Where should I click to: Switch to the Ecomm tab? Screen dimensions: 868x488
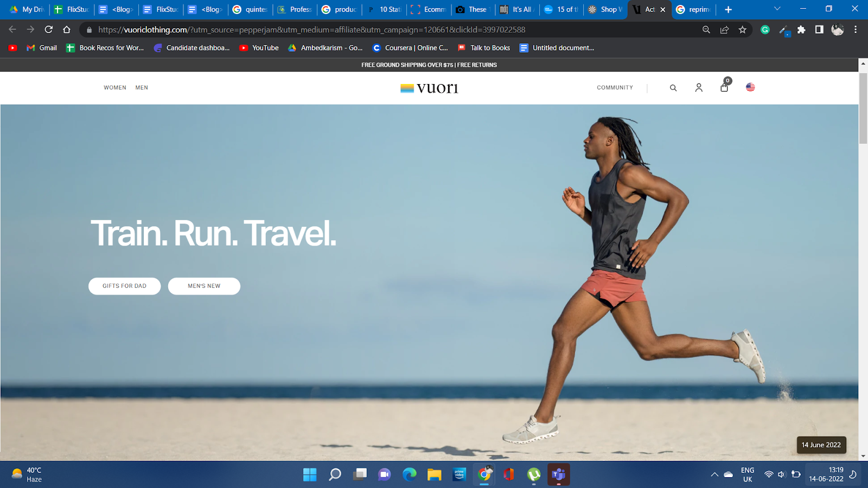pos(429,9)
